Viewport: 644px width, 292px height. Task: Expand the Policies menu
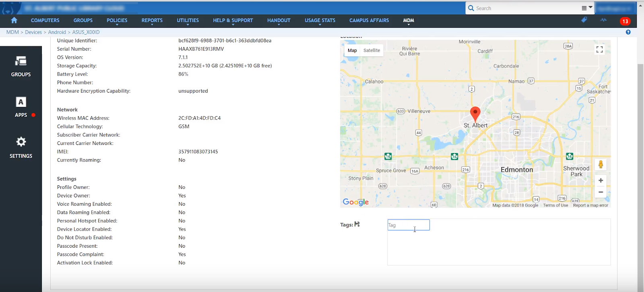click(117, 21)
